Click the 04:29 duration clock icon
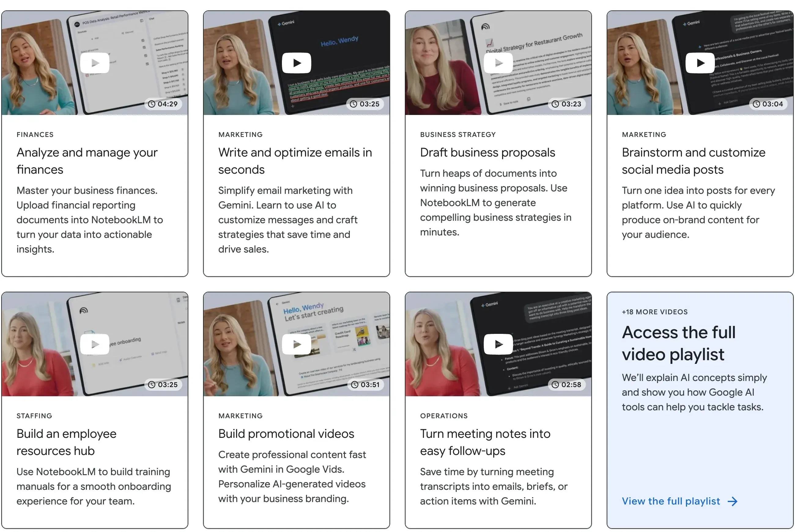The image size is (795, 532). (x=152, y=104)
